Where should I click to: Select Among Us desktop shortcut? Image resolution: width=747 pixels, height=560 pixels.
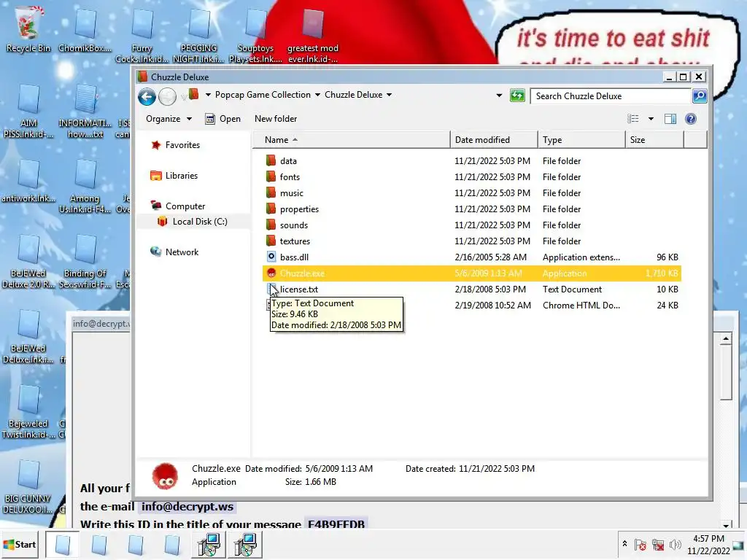[85, 186]
